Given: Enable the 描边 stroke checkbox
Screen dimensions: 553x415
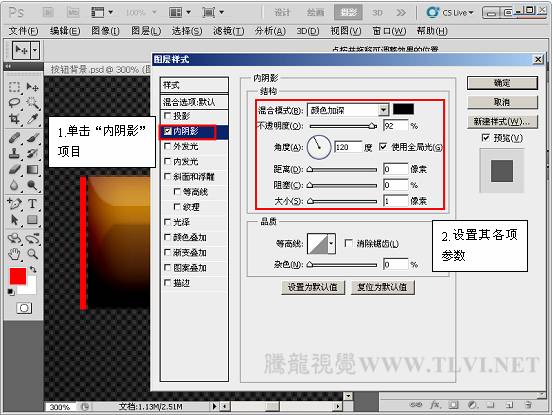Looking at the screenshot, I should [x=168, y=283].
